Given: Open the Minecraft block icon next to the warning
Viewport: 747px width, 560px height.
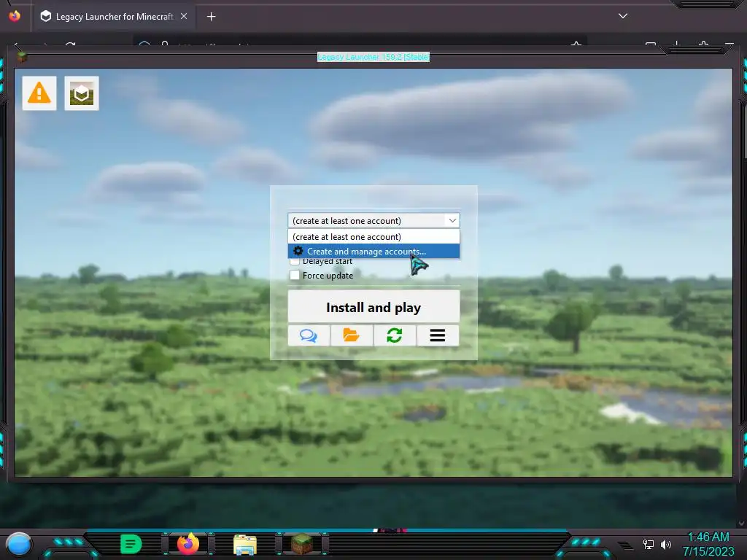Looking at the screenshot, I should tap(82, 93).
